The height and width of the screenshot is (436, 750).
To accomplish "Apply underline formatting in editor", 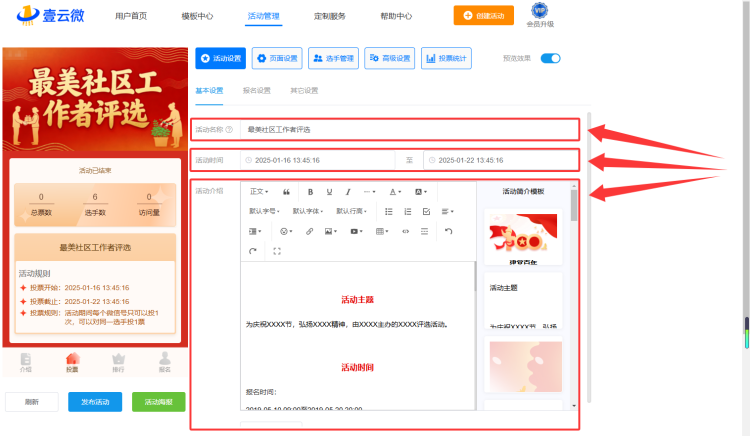I will click(x=329, y=192).
